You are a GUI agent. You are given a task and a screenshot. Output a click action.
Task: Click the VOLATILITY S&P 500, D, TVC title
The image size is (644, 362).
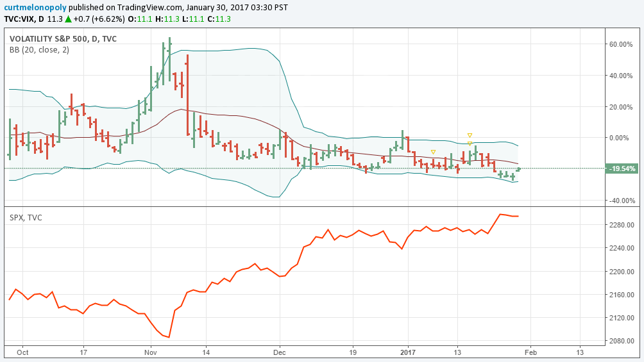[x=64, y=39]
